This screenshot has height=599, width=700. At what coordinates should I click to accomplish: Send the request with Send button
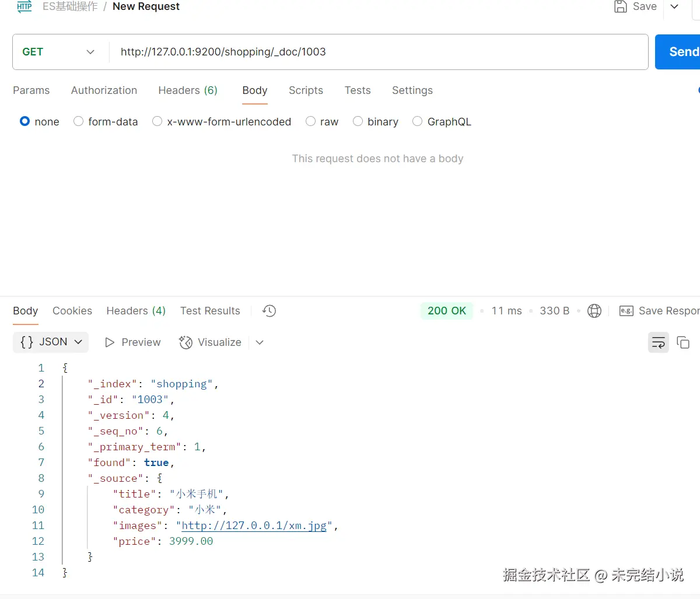click(x=678, y=52)
